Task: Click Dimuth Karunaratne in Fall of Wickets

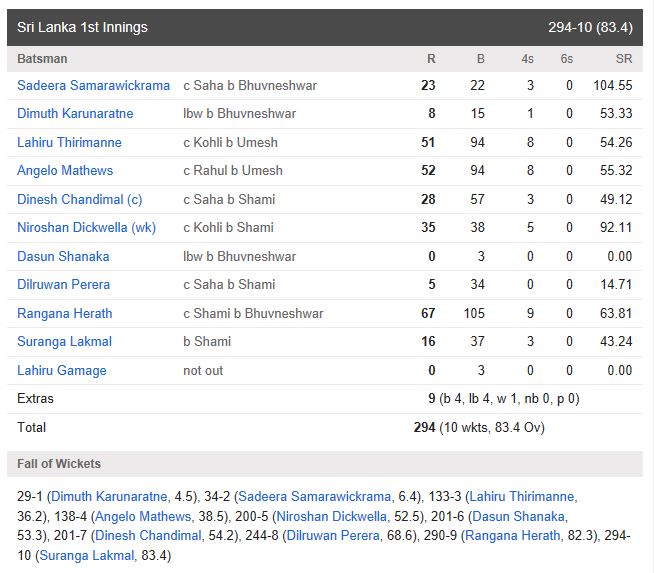Action: point(109,496)
